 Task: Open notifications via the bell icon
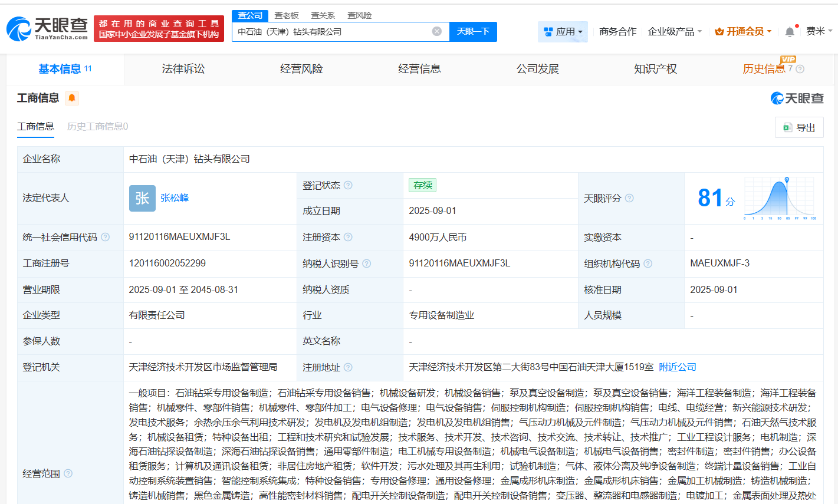790,31
